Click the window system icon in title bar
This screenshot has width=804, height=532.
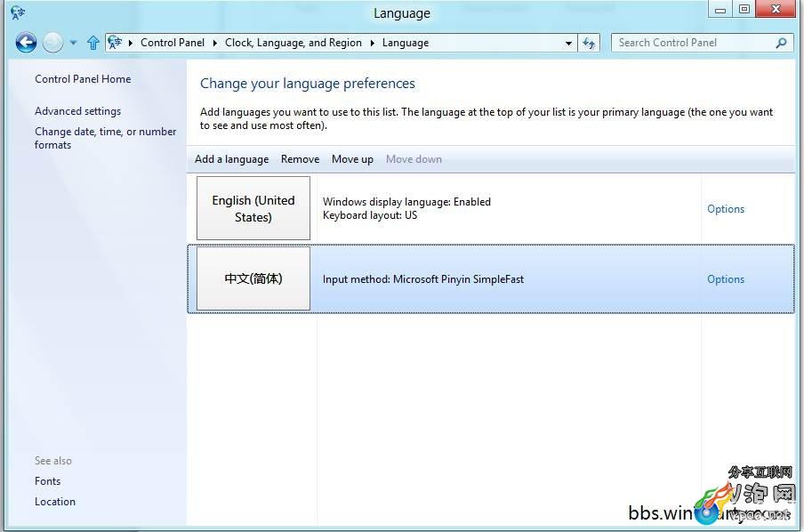pos(18,12)
